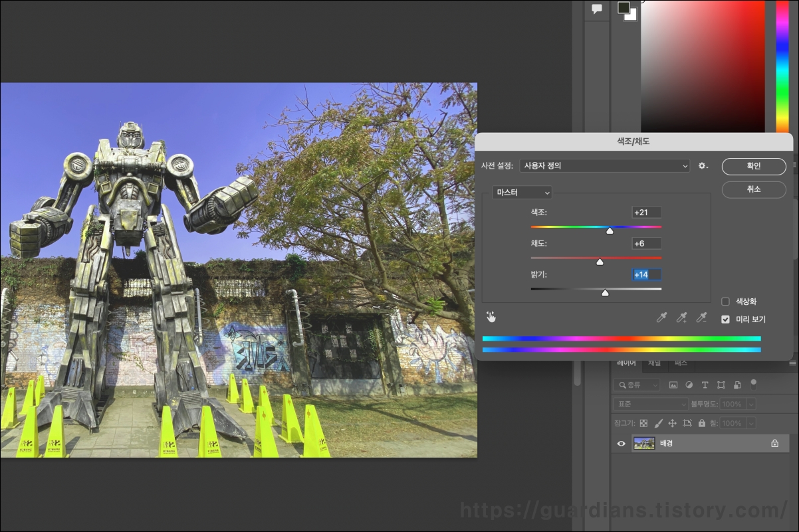Open the comments panel speech bubble icon
This screenshot has height=532, width=799.
pyautogui.click(x=597, y=9)
